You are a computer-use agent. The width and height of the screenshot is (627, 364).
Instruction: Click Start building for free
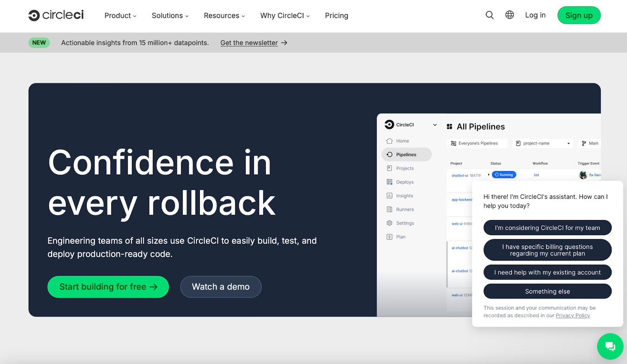coord(108,287)
